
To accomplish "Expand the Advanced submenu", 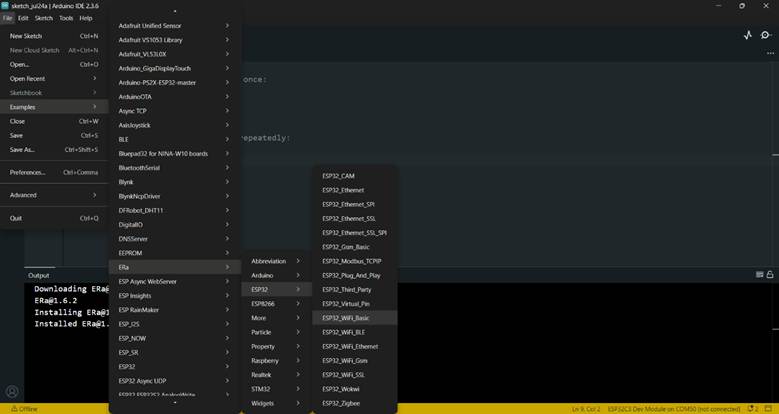I will 54,195.
